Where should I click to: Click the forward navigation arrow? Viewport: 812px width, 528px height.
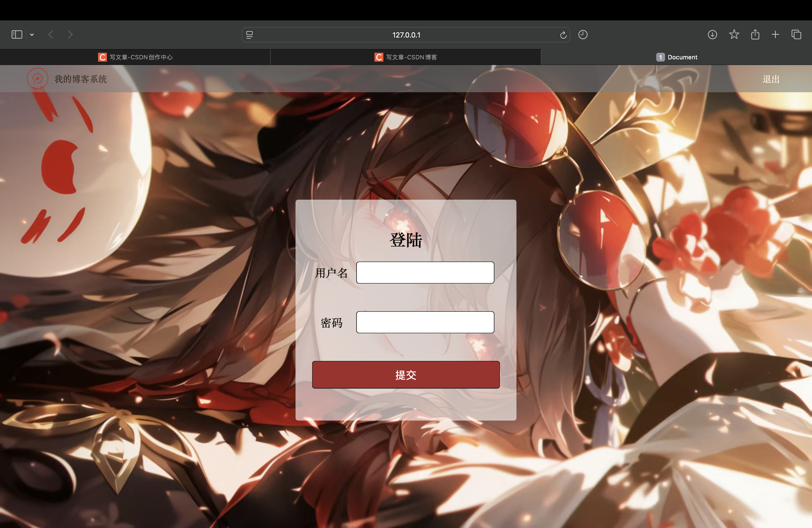[70, 34]
